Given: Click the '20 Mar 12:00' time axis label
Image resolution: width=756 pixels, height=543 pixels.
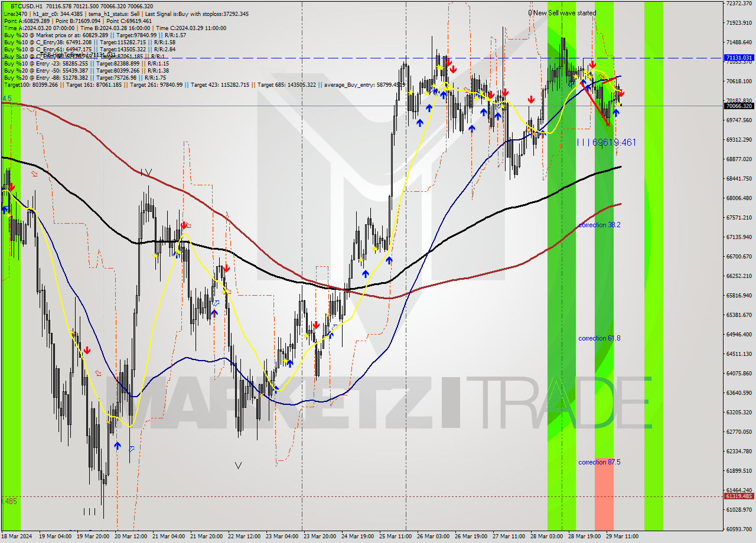Looking at the screenshot, I should click(131, 537).
